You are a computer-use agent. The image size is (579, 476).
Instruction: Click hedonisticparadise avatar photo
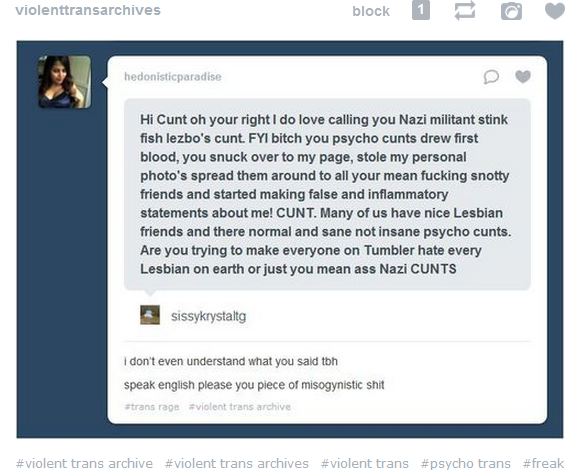point(64,82)
